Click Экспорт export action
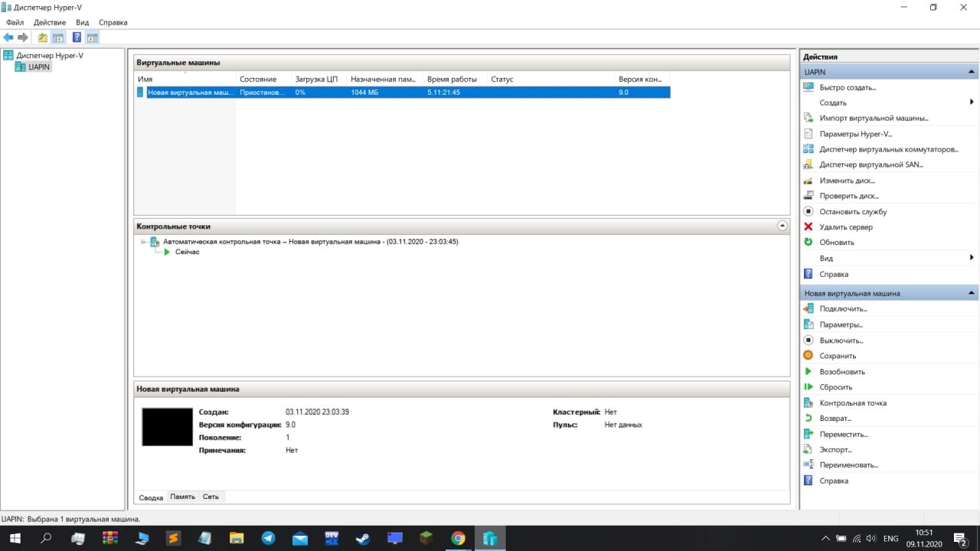The width and height of the screenshot is (980, 551). 835,450
